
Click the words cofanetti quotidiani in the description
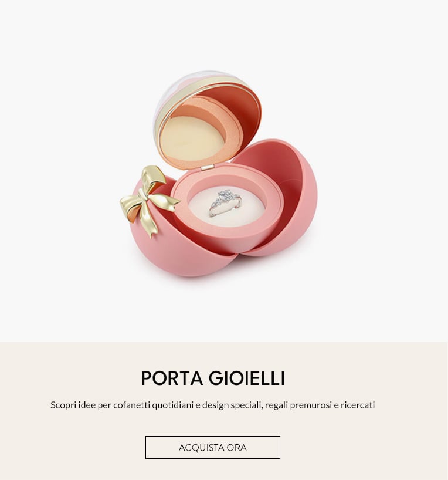coord(154,405)
